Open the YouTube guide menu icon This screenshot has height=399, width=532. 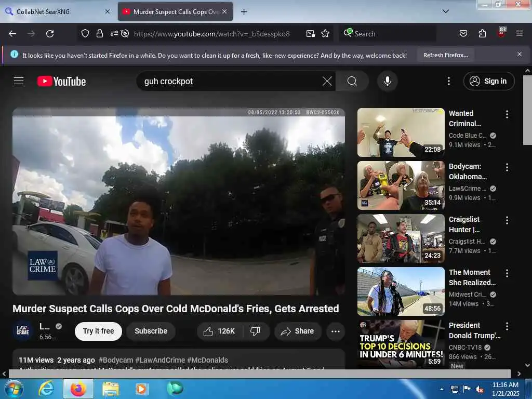[x=19, y=81]
